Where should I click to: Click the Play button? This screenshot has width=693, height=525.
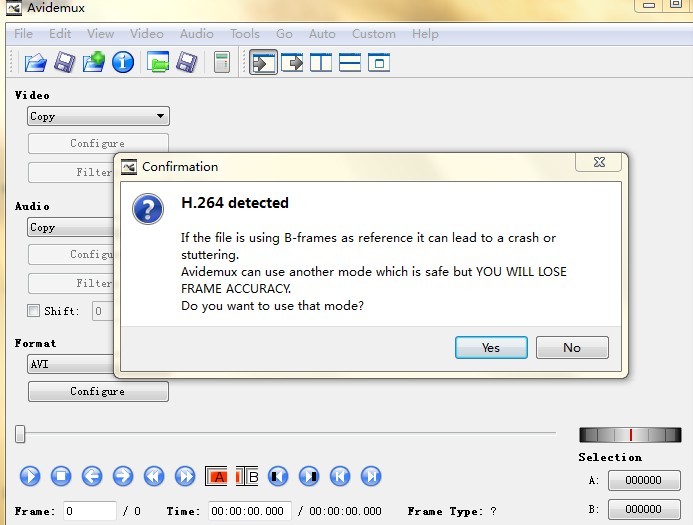30,476
